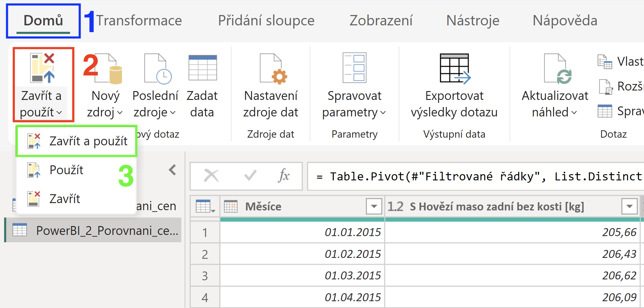Expand the Zavřít a použít ribbon dropdown arrow

point(59,113)
